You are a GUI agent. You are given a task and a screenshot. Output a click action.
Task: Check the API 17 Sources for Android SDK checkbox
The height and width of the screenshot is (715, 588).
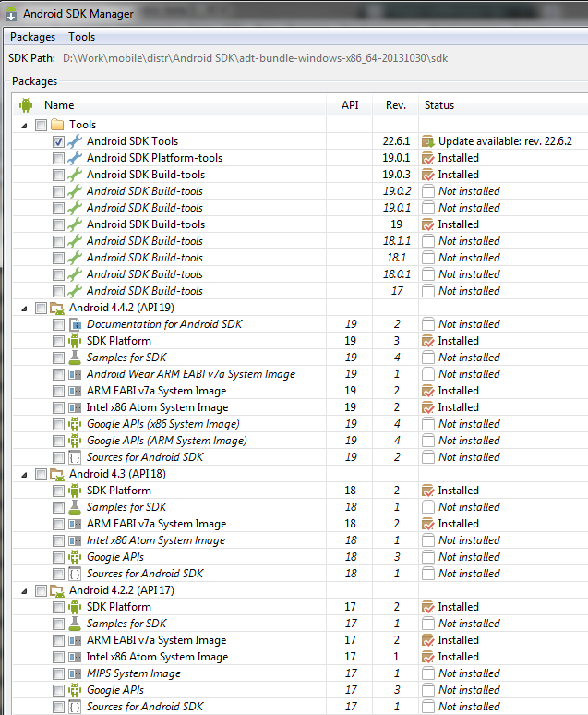point(58,708)
